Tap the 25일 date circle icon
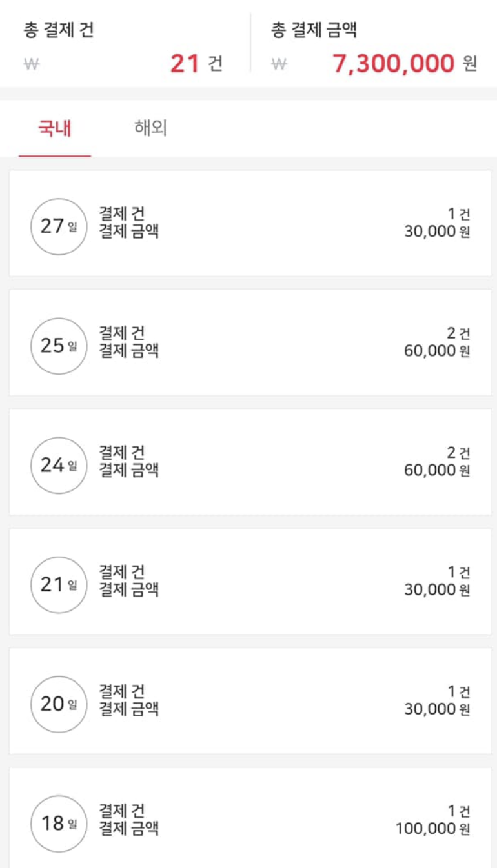 pyautogui.click(x=58, y=346)
